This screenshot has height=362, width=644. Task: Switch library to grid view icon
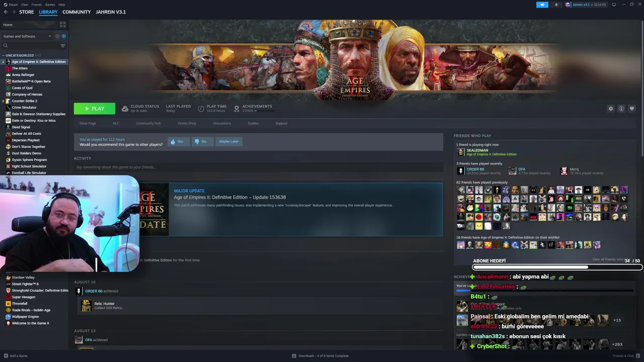(63, 24)
